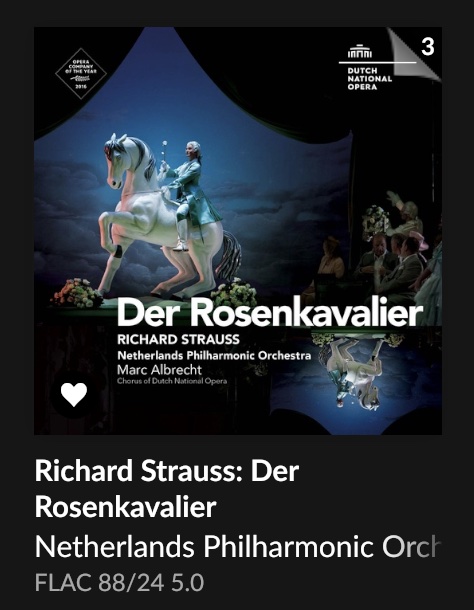474x610 pixels.
Task: Open the 'Richard Strauss: Der Rosenkavalier' album title
Action: (167, 489)
